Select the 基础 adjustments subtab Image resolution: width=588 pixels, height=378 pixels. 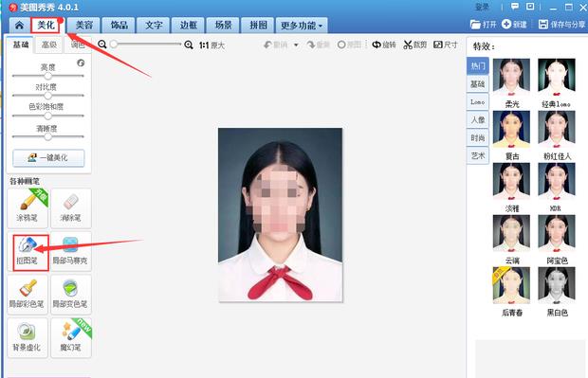click(21, 45)
